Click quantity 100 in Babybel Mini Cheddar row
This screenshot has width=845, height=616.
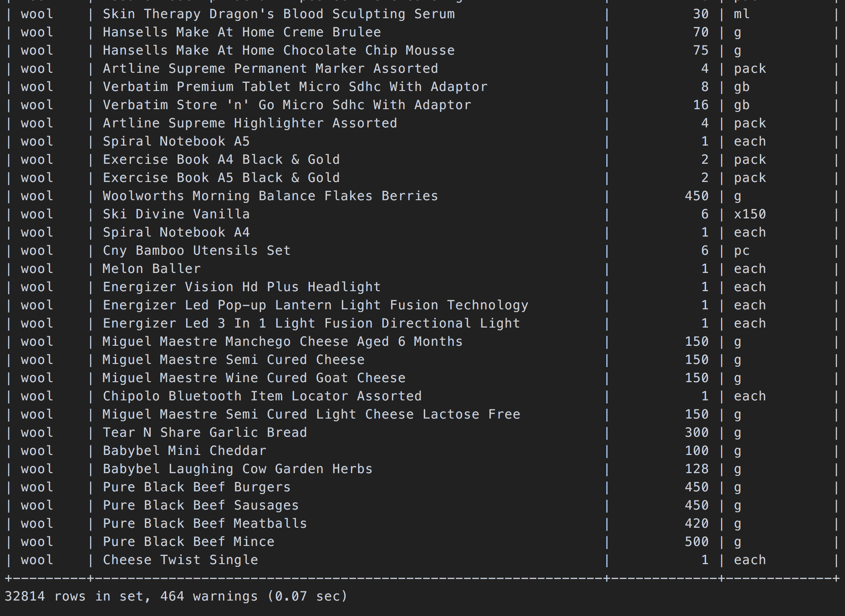point(697,451)
